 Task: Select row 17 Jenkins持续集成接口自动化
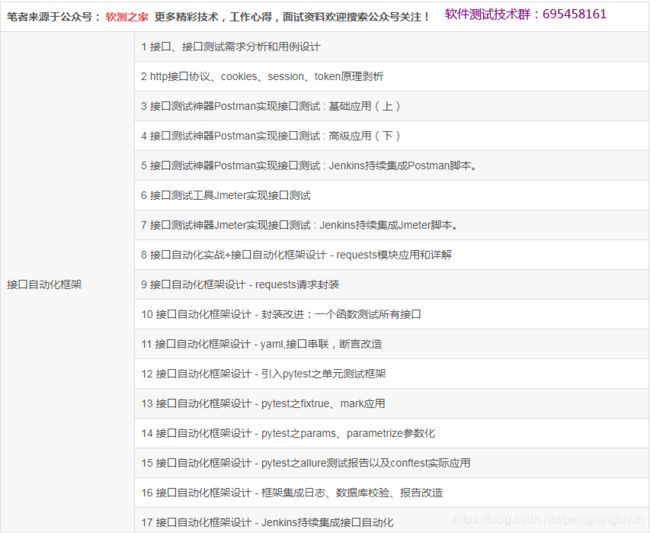click(392, 521)
